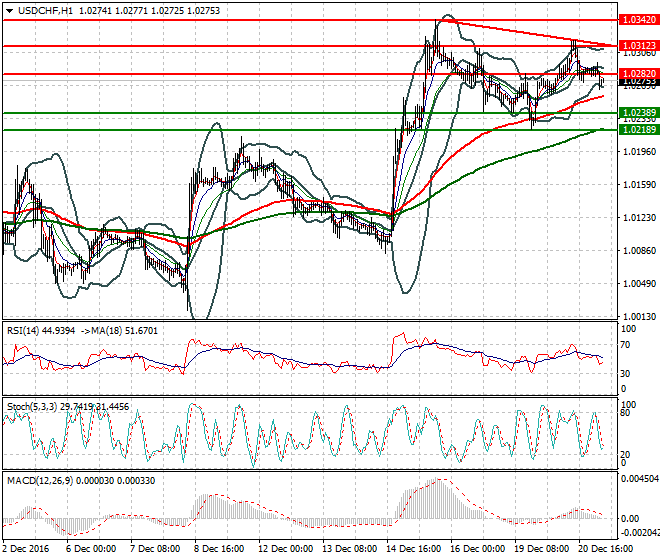Click the 1.02820 red level label
This screenshot has height=560, width=660.
639,74
